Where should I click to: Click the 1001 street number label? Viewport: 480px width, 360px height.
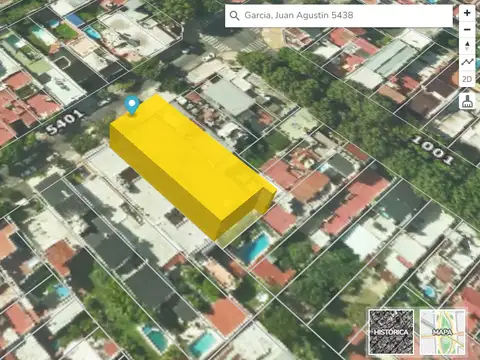433,150
